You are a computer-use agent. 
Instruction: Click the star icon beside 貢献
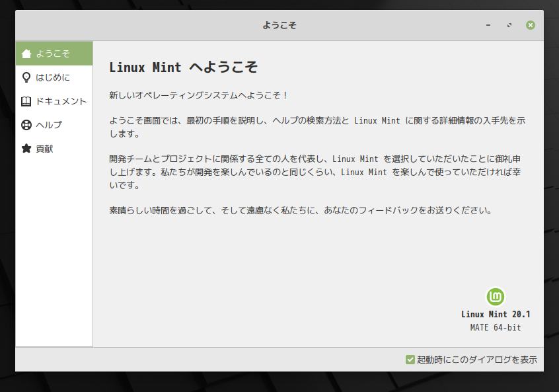click(x=26, y=149)
